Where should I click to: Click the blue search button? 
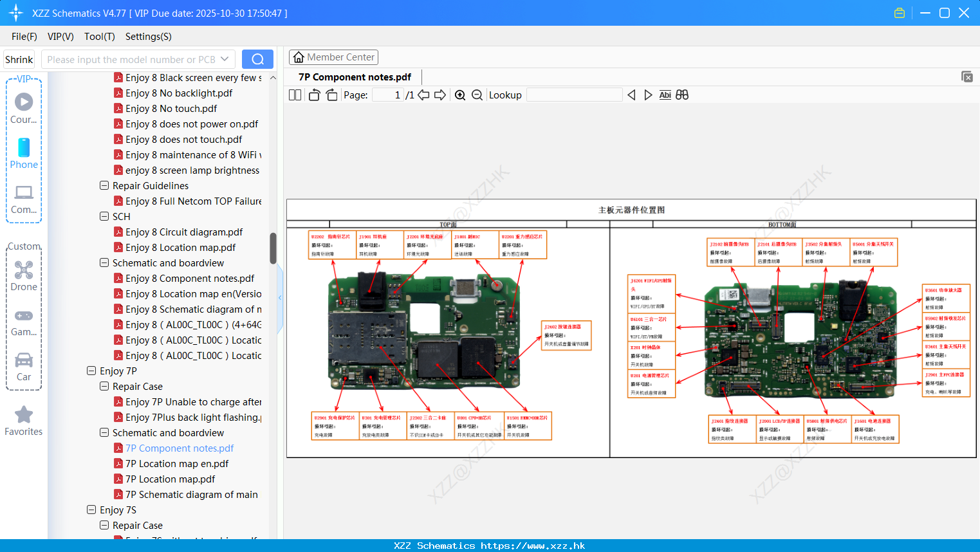coord(257,59)
